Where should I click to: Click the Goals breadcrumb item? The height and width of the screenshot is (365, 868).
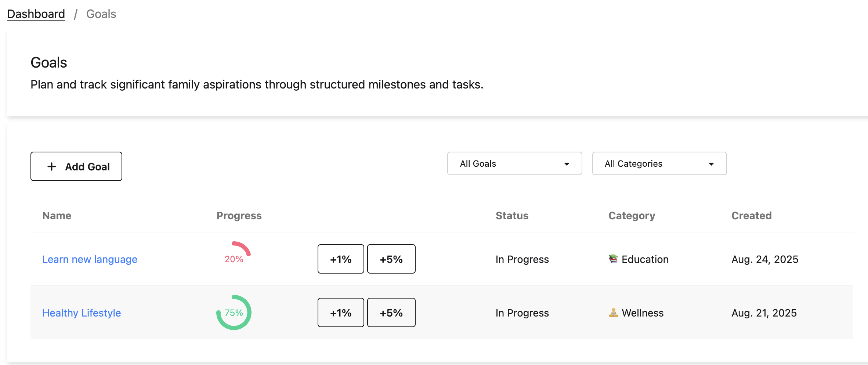point(101,14)
